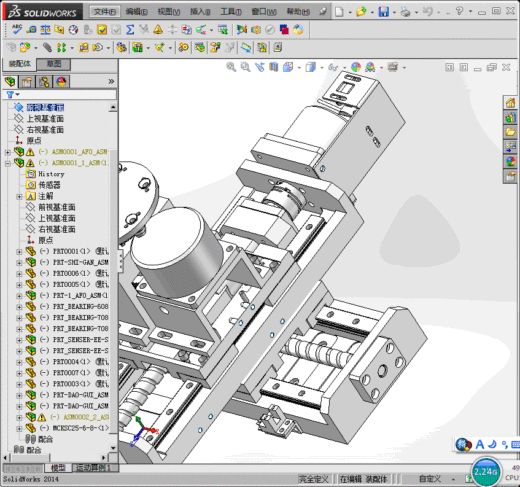Click the Zoom to Fit magnifier icon
The image size is (520, 487).
(x=231, y=67)
